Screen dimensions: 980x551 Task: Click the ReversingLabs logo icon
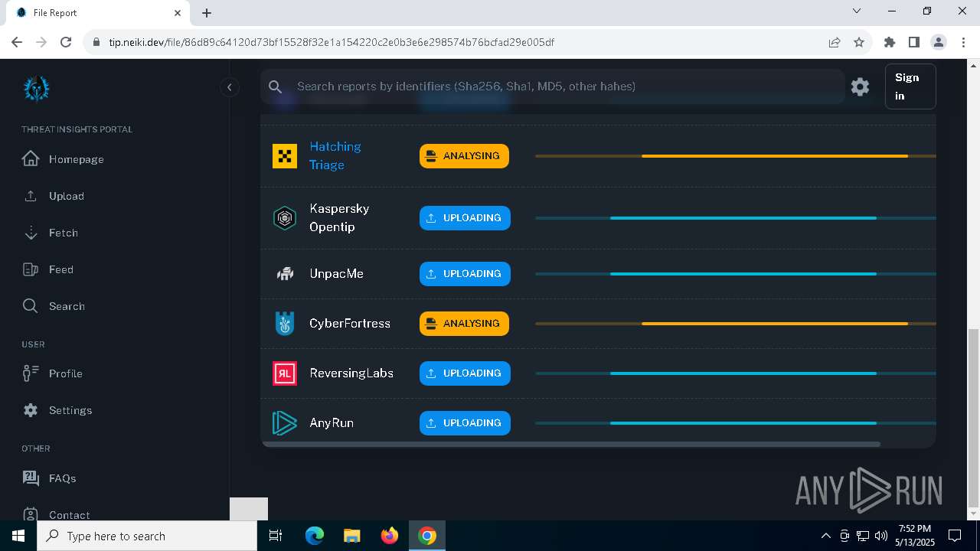click(285, 373)
